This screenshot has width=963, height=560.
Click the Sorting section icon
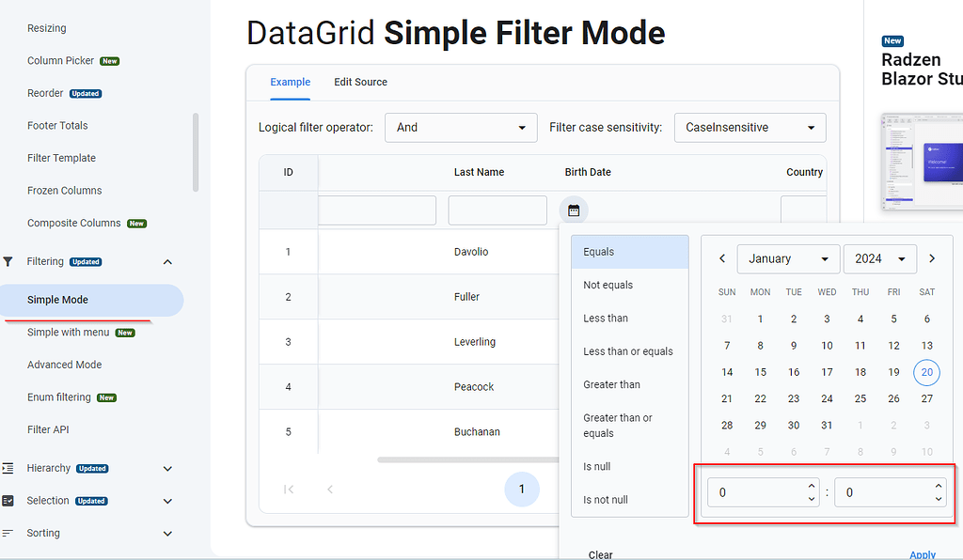(x=9, y=533)
